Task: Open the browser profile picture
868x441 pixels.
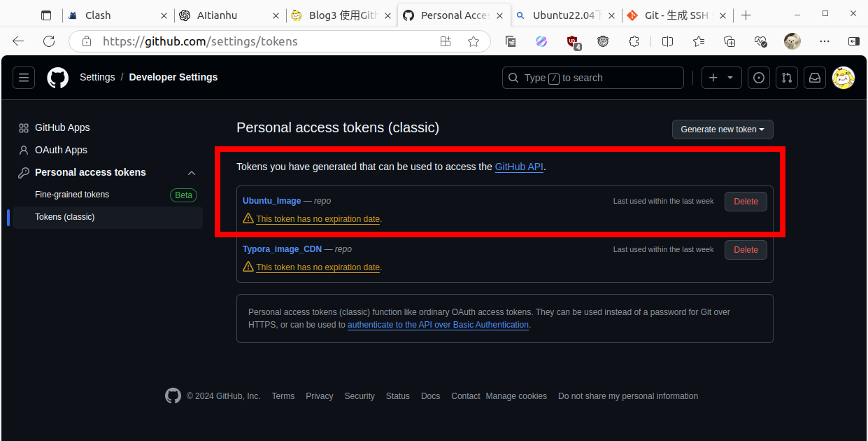Action: coord(792,41)
